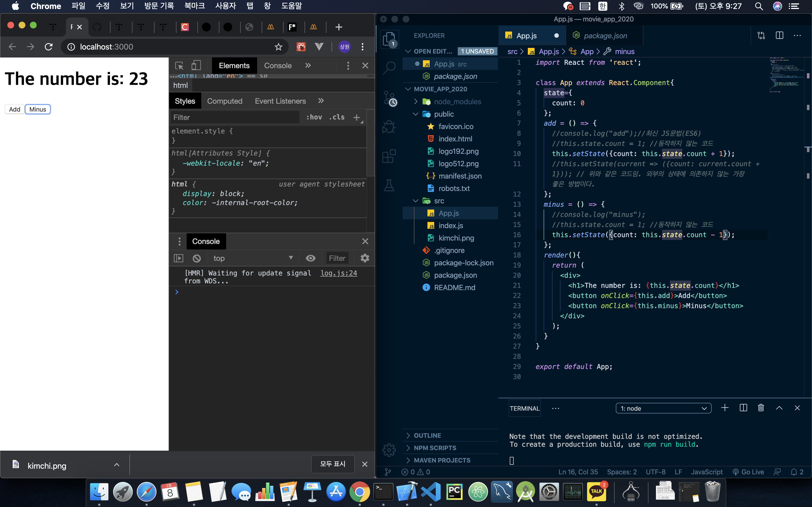This screenshot has width=812, height=507.
Task: Click the Add button on page
Action: (x=14, y=109)
